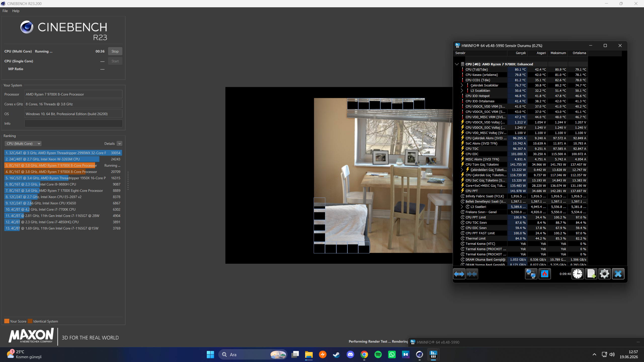Viewport: 644px width, 362px height.
Task: Open the volume control in the system tray
Action: 612,354
